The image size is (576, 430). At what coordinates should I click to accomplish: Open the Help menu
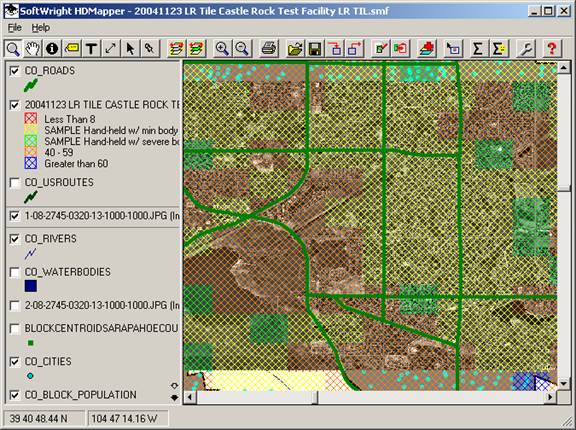(41, 28)
